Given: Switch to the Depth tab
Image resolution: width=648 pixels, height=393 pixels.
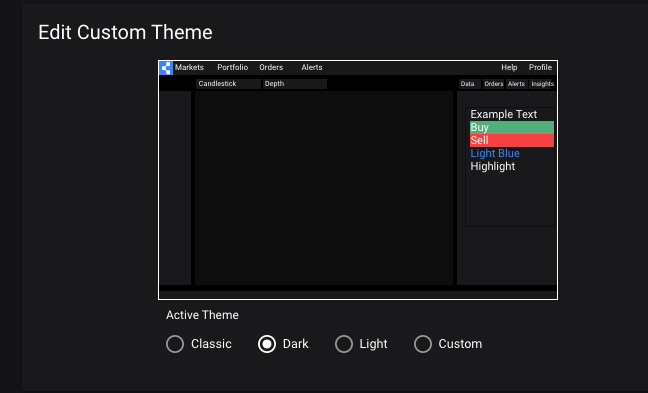Looking at the screenshot, I should click(295, 84).
